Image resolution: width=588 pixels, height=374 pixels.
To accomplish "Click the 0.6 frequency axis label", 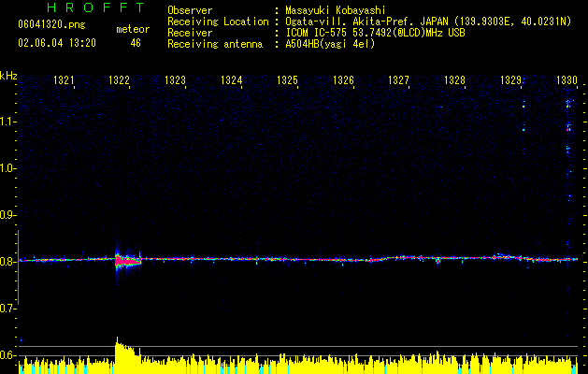I will (8, 355).
